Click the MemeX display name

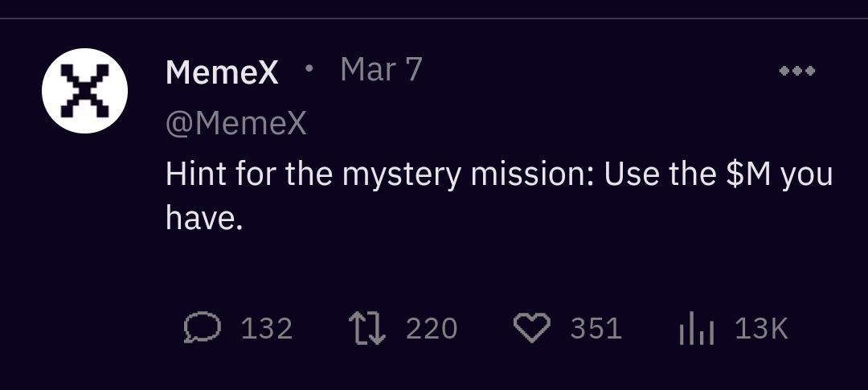[222, 73]
